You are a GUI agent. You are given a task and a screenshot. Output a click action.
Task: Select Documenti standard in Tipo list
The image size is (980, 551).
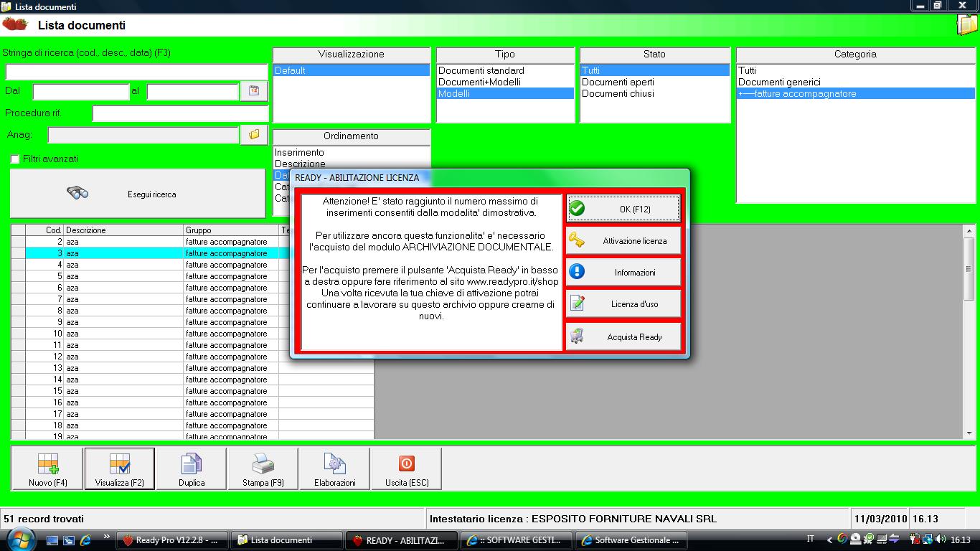506,70
